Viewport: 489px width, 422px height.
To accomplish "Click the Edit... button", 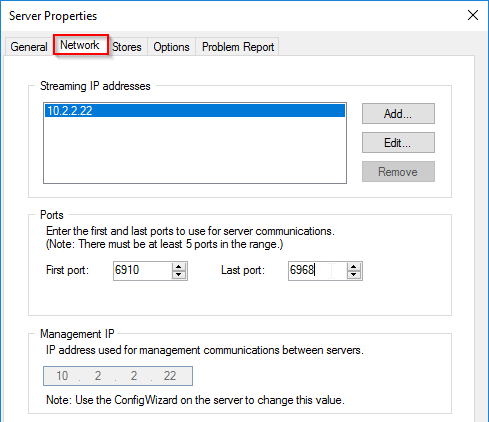I will (x=398, y=143).
